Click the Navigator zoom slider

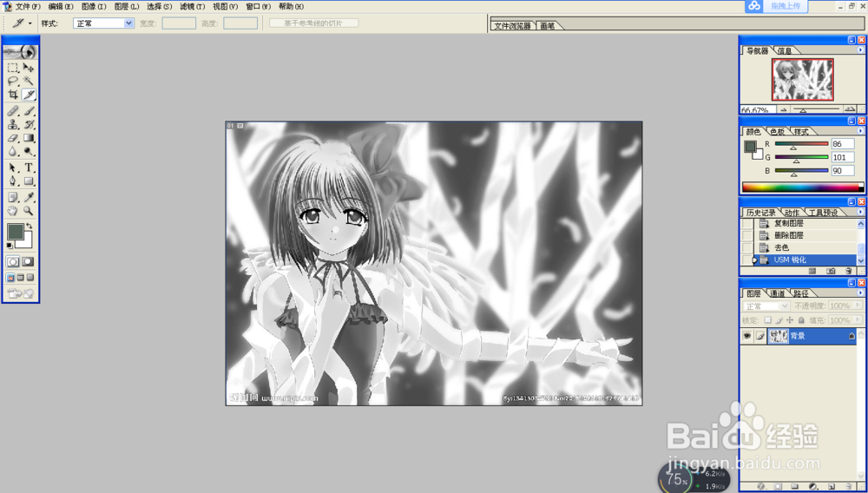(x=817, y=109)
